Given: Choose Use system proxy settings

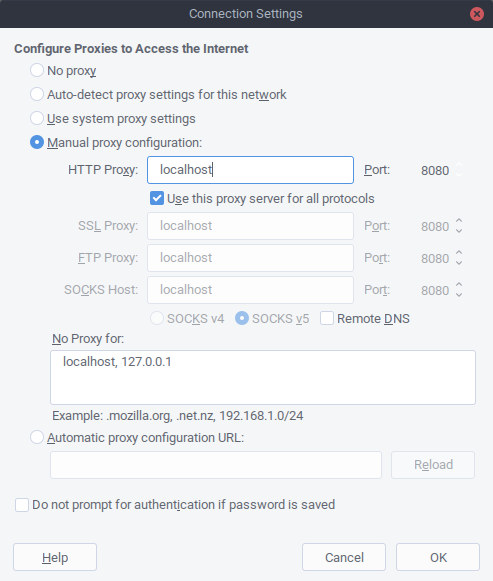Looking at the screenshot, I should pos(37,118).
